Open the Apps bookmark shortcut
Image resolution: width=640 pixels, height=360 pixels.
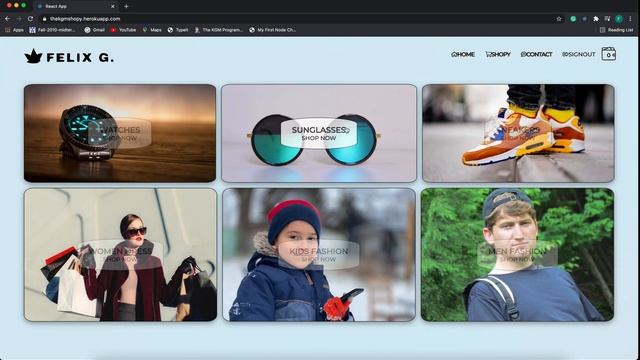click(x=14, y=30)
